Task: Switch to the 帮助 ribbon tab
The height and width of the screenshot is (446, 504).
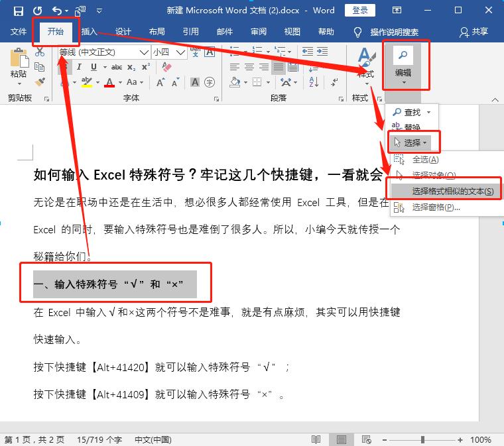Action: pos(326,32)
